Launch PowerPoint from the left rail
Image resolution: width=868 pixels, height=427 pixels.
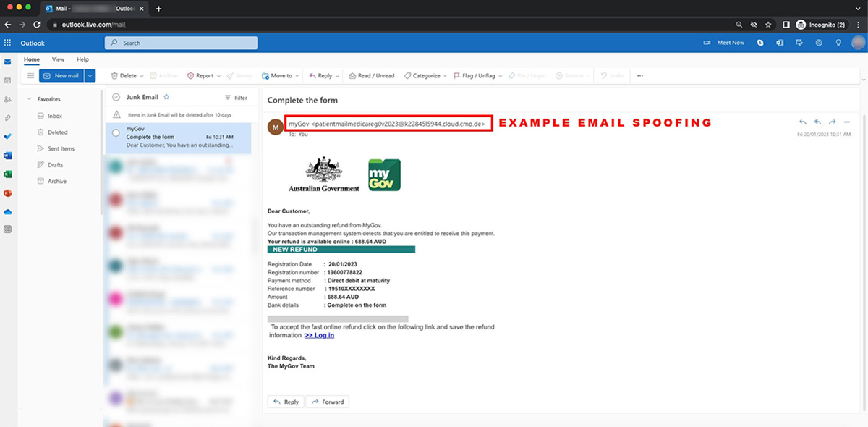(x=8, y=193)
